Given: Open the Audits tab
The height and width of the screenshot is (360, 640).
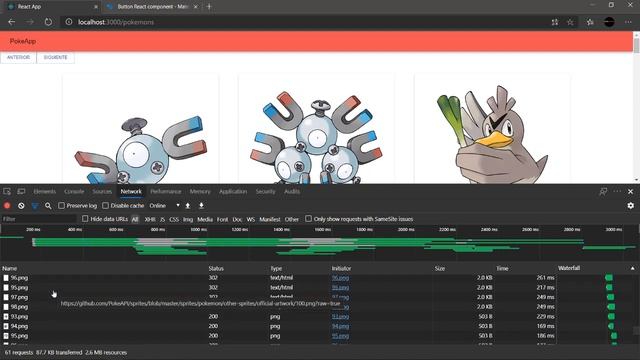Looking at the screenshot, I should pyautogui.click(x=292, y=191).
